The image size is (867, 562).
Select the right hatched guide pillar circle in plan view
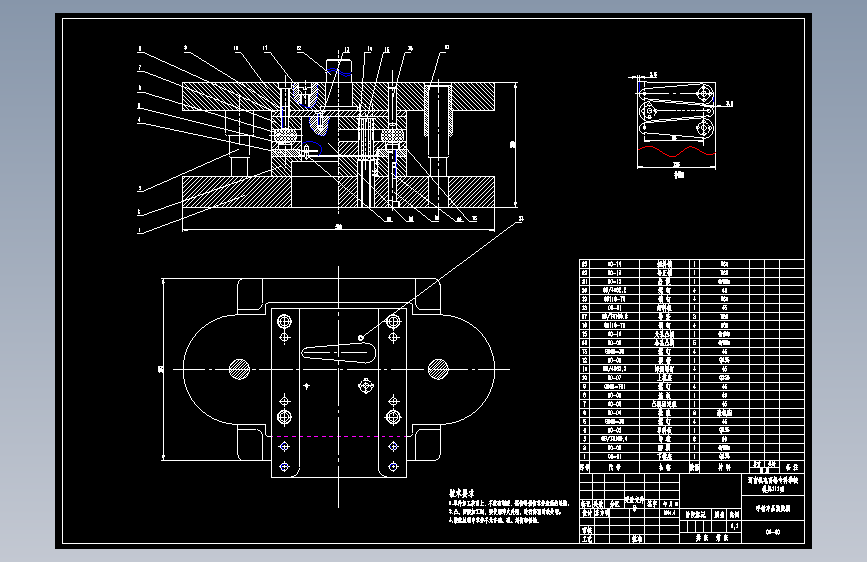438,369
